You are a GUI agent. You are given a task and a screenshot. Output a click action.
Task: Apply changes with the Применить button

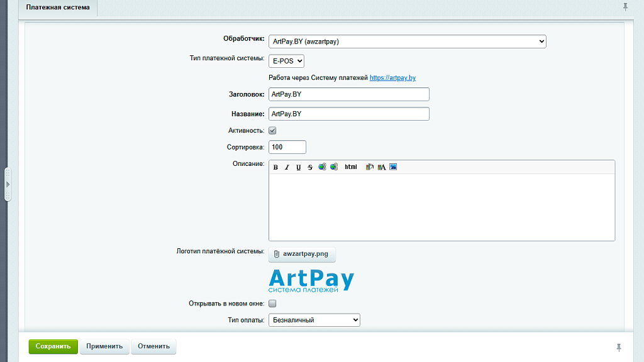tap(104, 346)
